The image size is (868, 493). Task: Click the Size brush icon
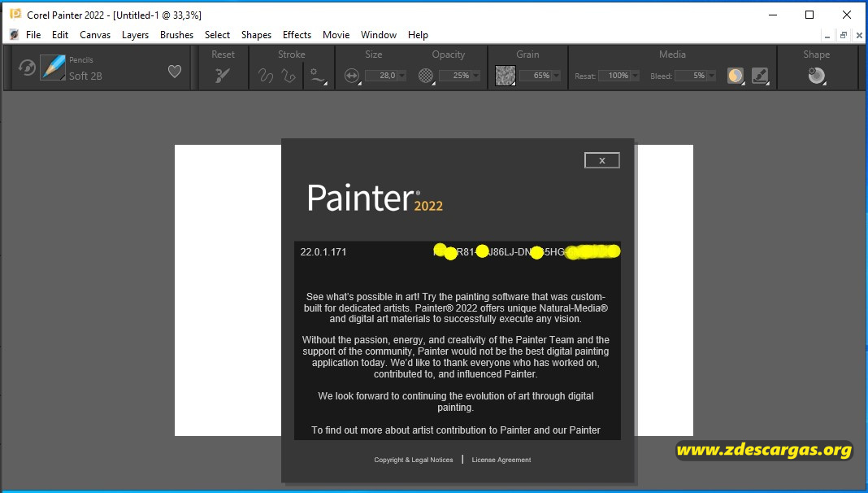click(352, 76)
